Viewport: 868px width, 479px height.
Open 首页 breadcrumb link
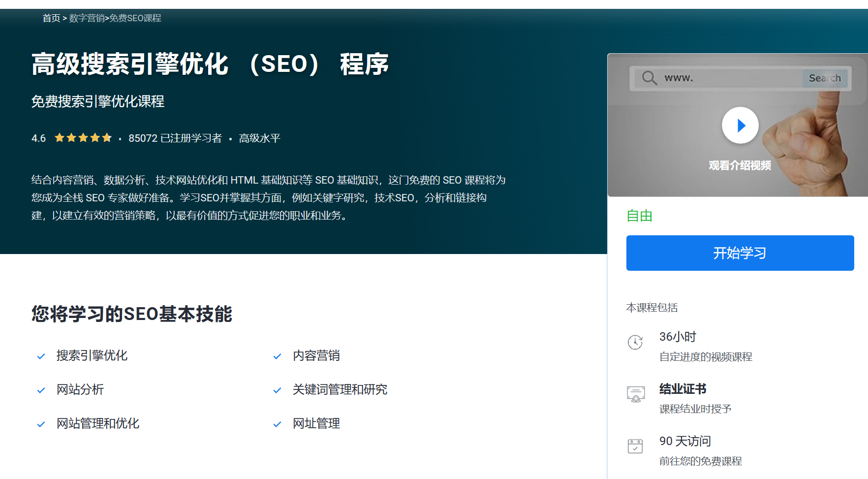click(x=51, y=18)
